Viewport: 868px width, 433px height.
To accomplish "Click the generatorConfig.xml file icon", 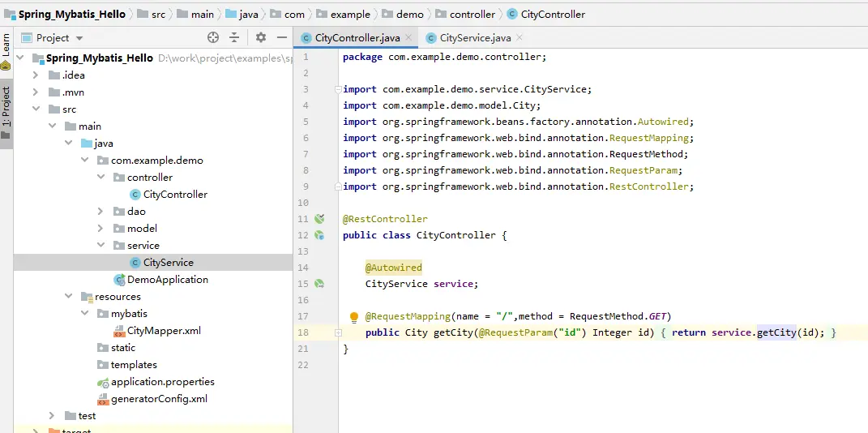I will [x=103, y=399].
